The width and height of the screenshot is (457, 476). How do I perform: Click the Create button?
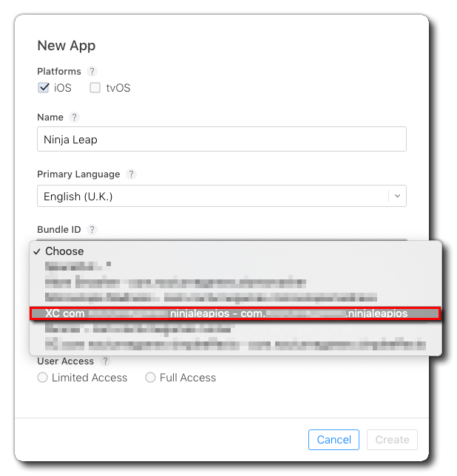tap(392, 440)
